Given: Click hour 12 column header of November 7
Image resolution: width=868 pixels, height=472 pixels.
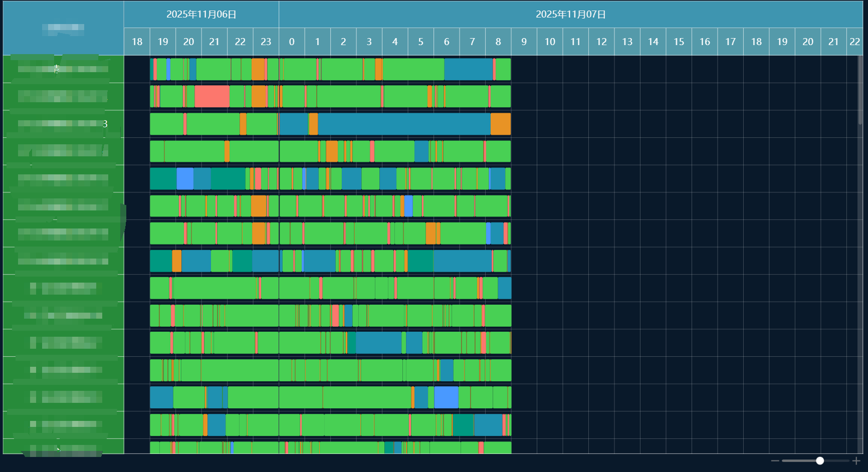Looking at the screenshot, I should coord(601,42).
